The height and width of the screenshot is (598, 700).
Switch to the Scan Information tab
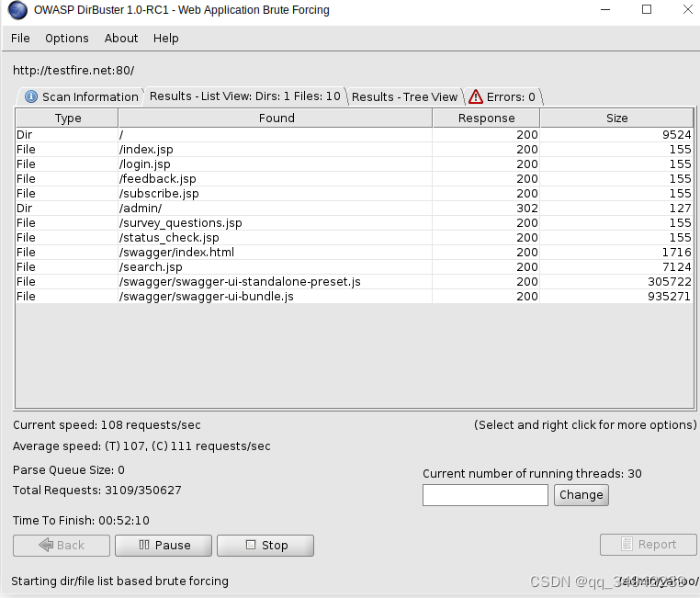click(x=81, y=96)
